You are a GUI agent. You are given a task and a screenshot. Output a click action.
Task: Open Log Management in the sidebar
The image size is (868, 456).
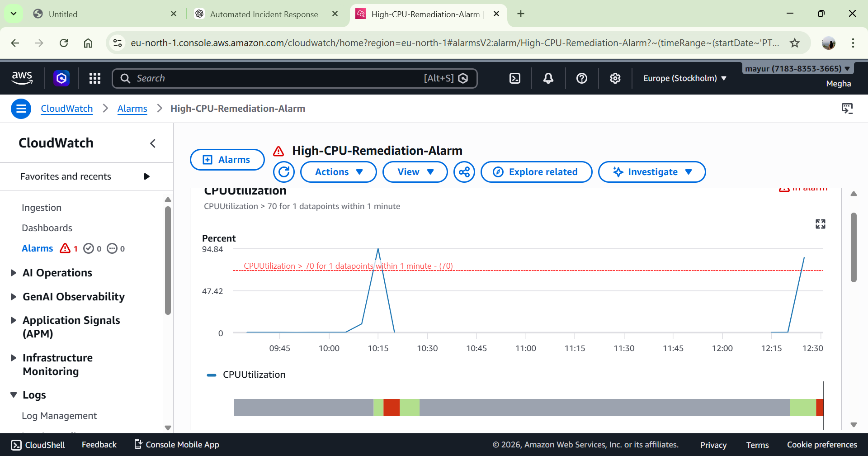click(x=59, y=416)
